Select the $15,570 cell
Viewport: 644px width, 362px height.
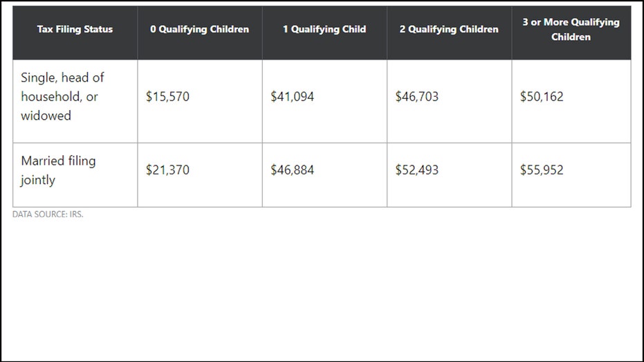pos(167,97)
